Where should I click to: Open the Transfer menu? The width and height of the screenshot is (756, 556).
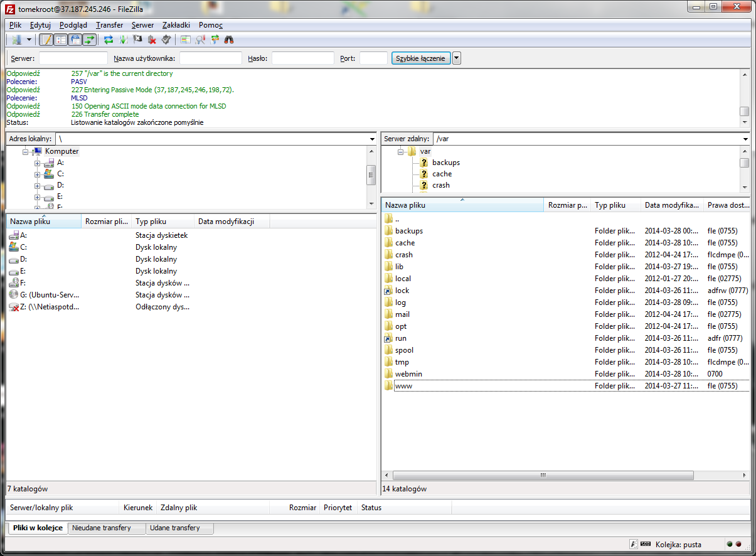(110, 25)
